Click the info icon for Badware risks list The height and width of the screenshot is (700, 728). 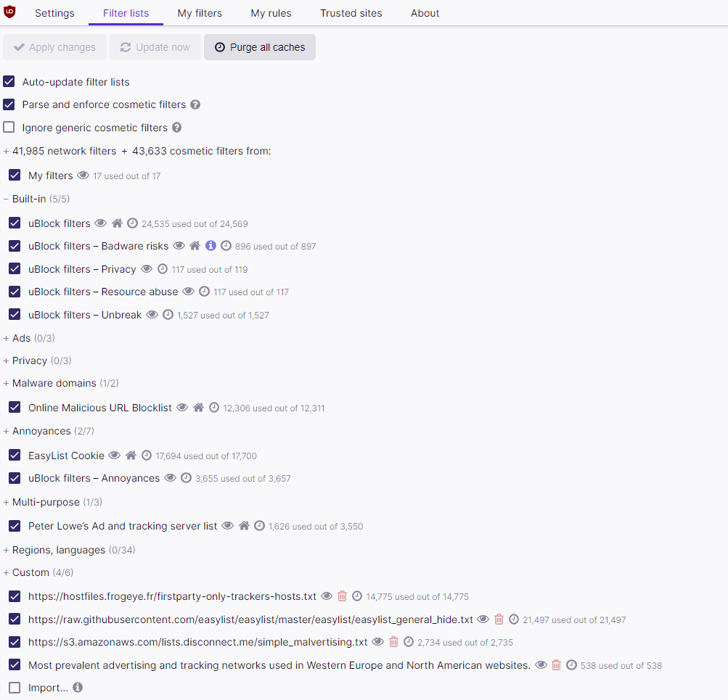(210, 245)
